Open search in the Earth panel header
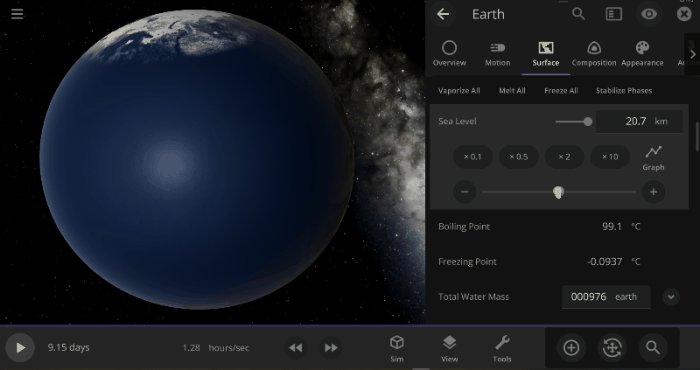Screen dimensions: 700x370 pos(578,14)
